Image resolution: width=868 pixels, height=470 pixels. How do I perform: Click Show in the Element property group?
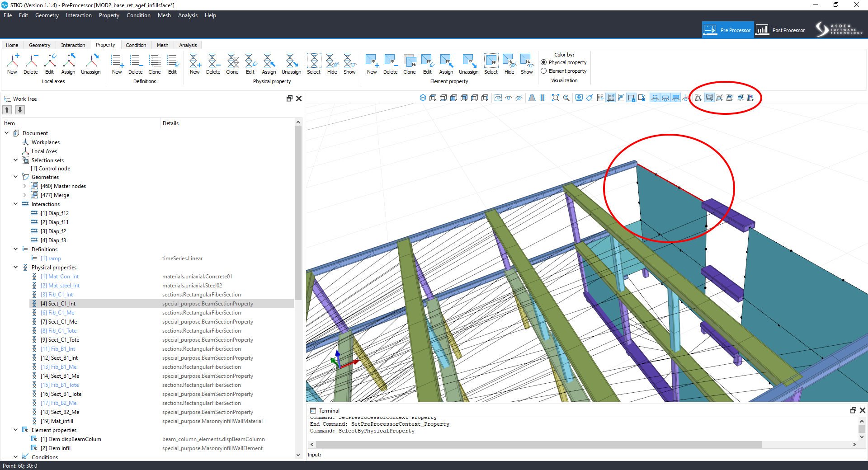[x=527, y=64]
